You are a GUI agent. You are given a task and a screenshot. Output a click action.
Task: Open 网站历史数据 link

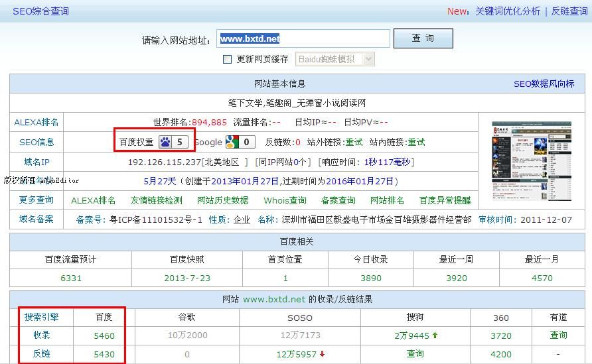223,200
